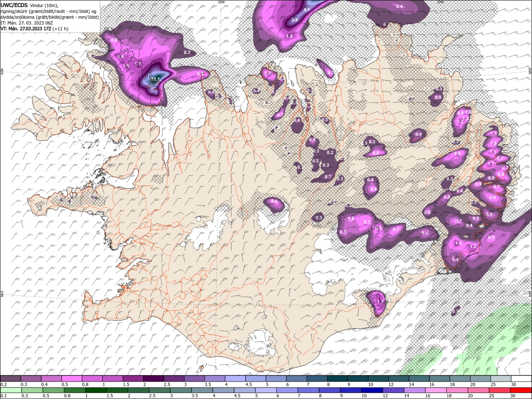Click the top-row legend swatch between 0.2 and 0.3
This screenshot has width=532, height=399.
point(10,378)
